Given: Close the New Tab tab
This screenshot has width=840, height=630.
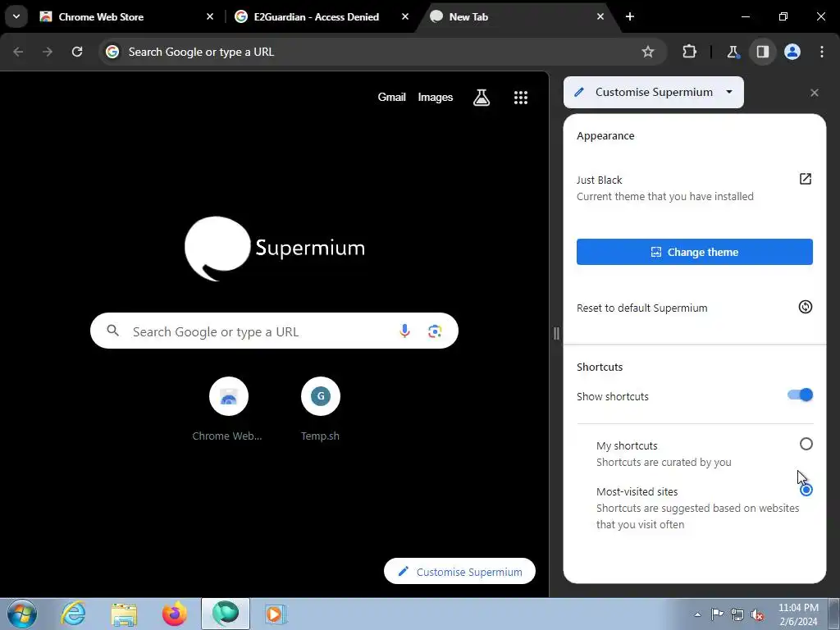Looking at the screenshot, I should 600,16.
